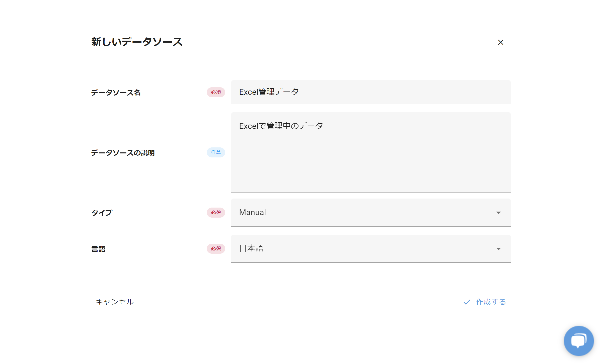Click the 必須 badge next to データソース名

pos(216,92)
